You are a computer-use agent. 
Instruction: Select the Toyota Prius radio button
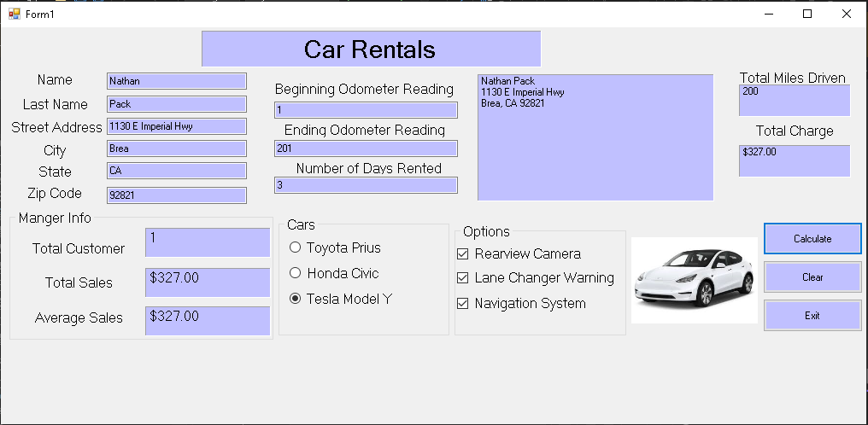click(296, 248)
